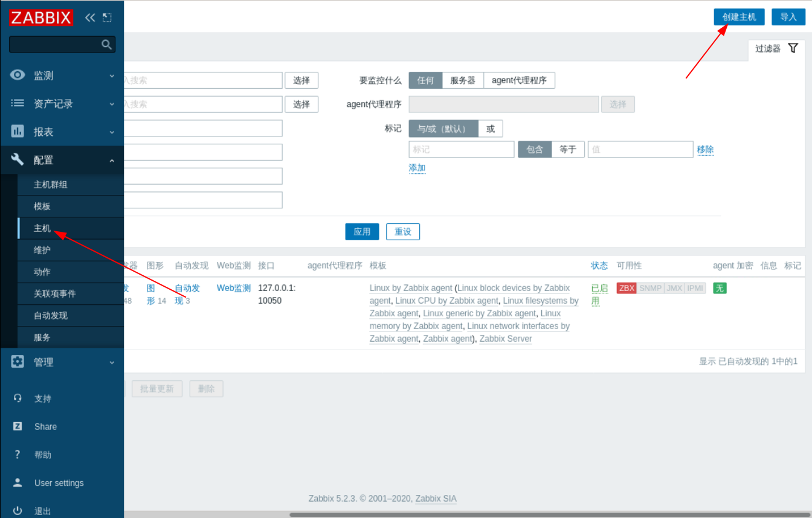Image resolution: width=812 pixels, height=518 pixels.
Task: Click the 重设 button
Action: coord(403,232)
